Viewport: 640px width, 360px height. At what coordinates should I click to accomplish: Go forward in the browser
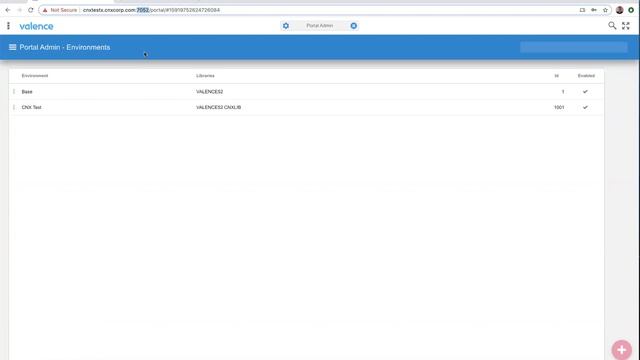point(19,10)
